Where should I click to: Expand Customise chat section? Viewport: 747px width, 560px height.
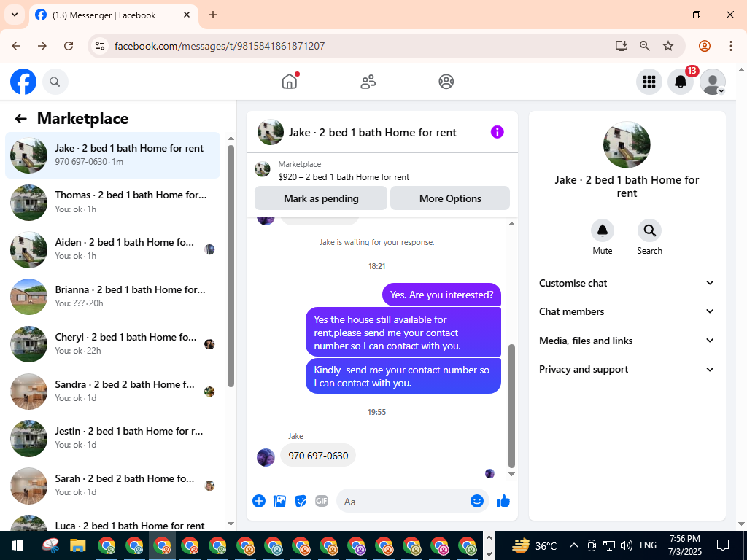coord(627,283)
